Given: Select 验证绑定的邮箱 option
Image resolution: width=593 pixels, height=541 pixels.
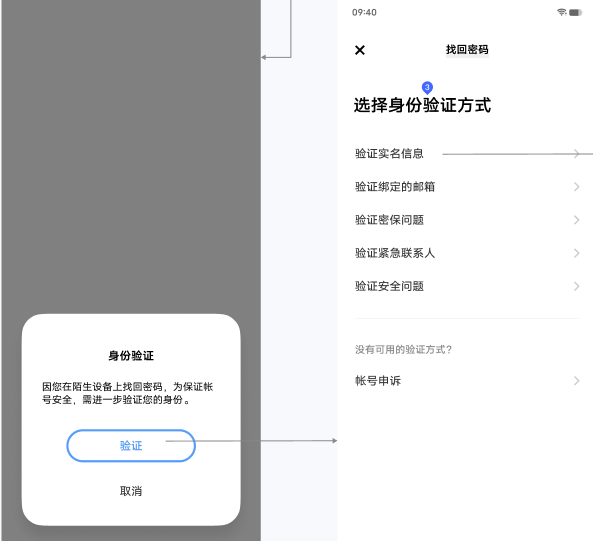Looking at the screenshot, I should click(467, 187).
